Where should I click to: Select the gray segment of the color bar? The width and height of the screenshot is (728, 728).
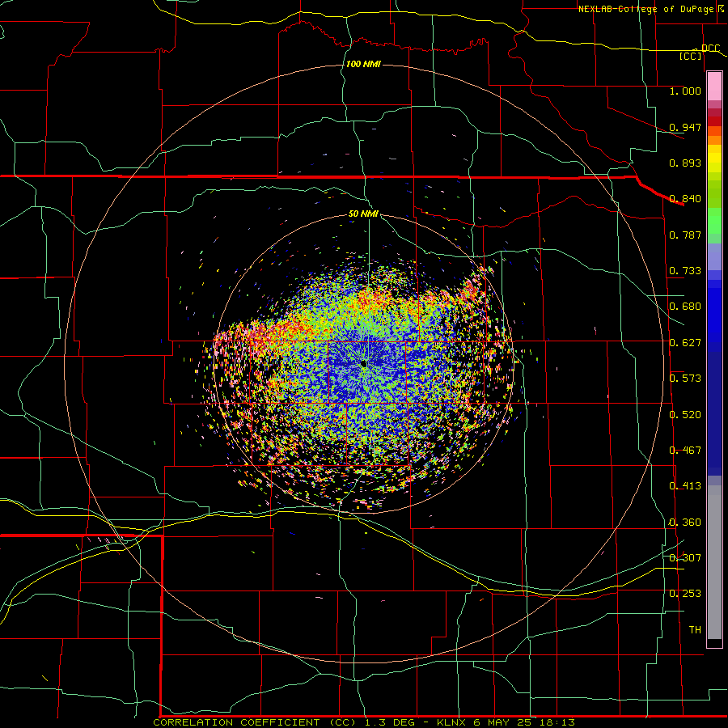pos(714,562)
